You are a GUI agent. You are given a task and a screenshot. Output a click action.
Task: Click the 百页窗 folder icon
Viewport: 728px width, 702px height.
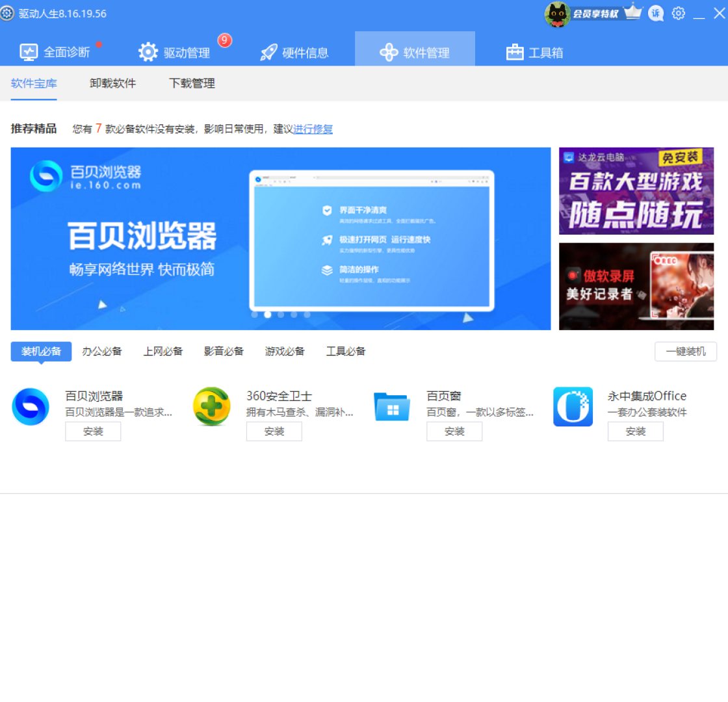click(392, 407)
